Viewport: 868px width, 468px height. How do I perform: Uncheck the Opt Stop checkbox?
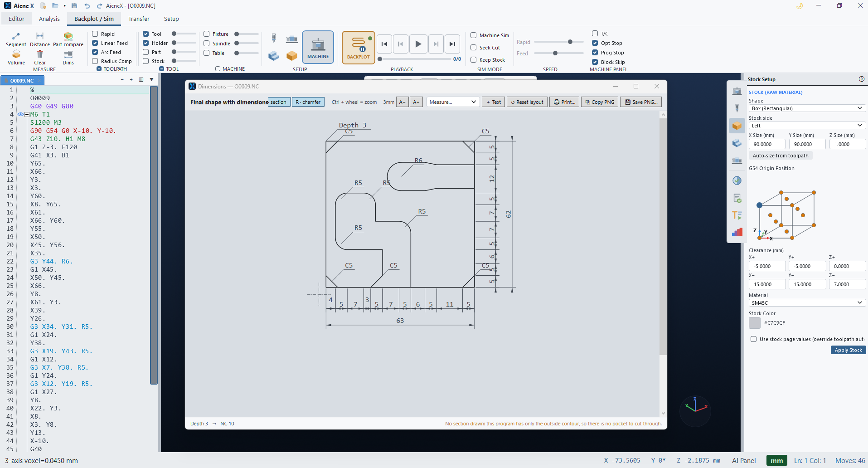[595, 43]
